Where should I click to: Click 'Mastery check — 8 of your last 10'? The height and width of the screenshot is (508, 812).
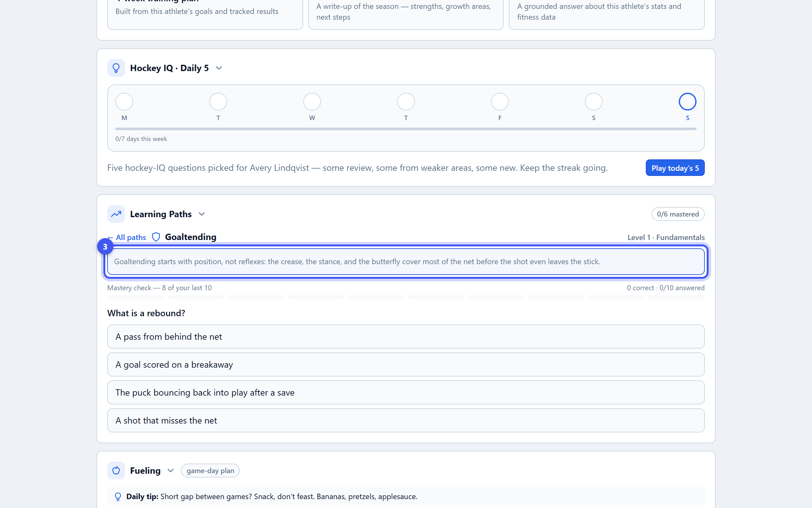point(159,288)
